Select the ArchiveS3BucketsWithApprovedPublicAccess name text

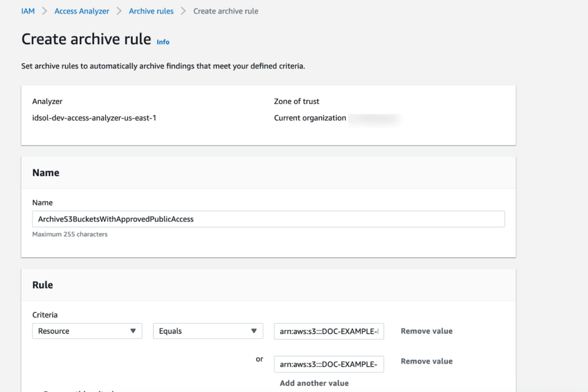(113, 219)
